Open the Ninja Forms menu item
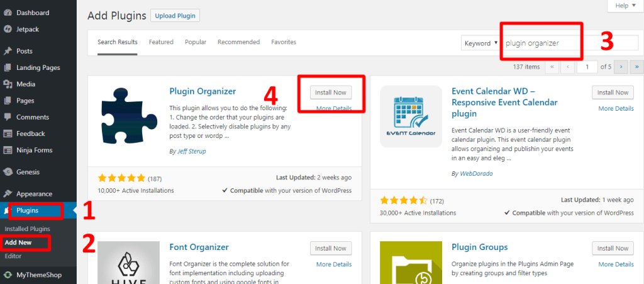644x284 pixels. (x=38, y=150)
